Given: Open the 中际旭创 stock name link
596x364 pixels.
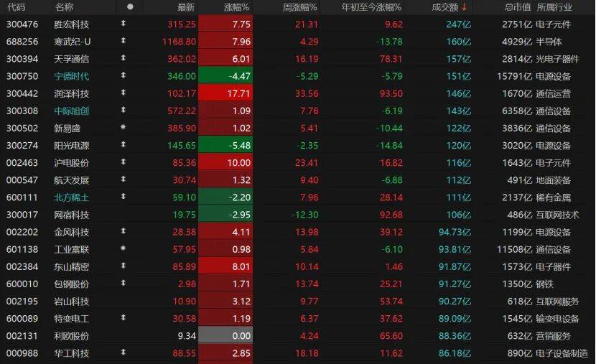Looking at the screenshot, I should (72, 111).
